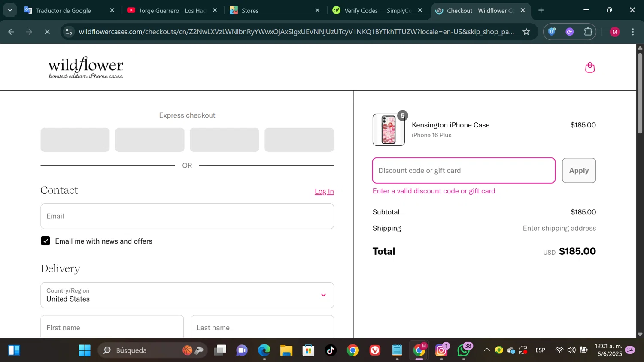The width and height of the screenshot is (644, 362).
Task: Open the Notepad taskbar icon
Action: [x=397, y=350]
